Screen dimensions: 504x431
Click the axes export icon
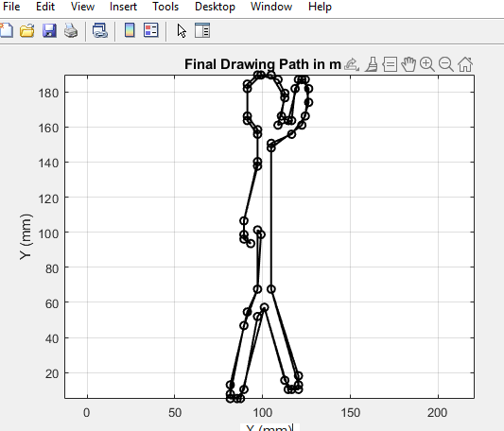tap(352, 64)
